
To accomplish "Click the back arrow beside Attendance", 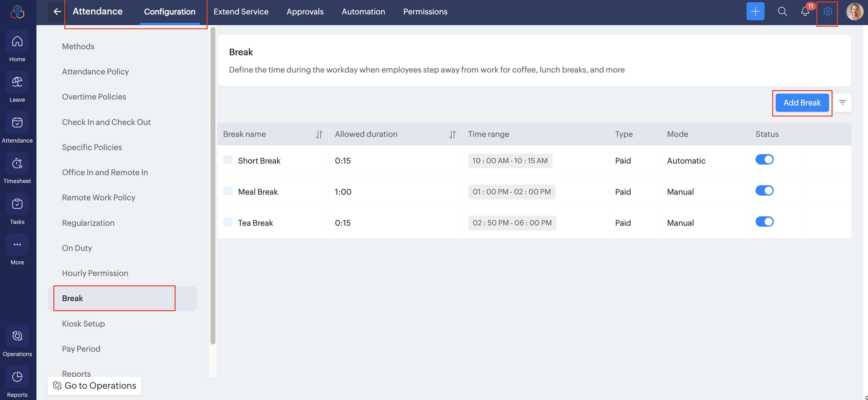I will click(57, 12).
